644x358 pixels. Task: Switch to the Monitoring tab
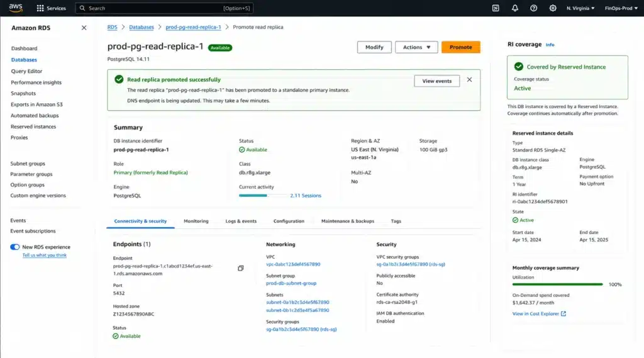[196, 221]
